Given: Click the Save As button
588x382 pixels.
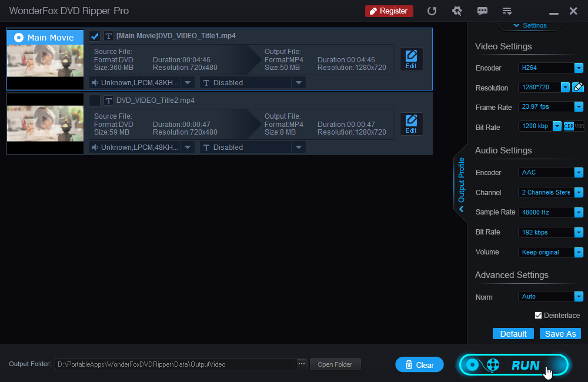Looking at the screenshot, I should click(560, 334).
